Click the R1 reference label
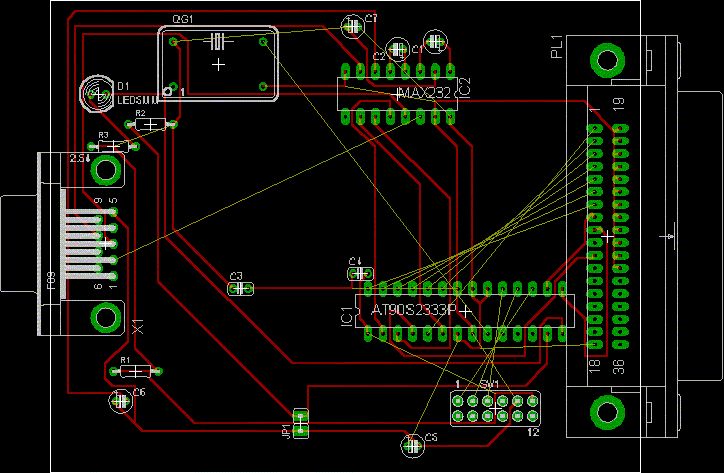 (125, 360)
